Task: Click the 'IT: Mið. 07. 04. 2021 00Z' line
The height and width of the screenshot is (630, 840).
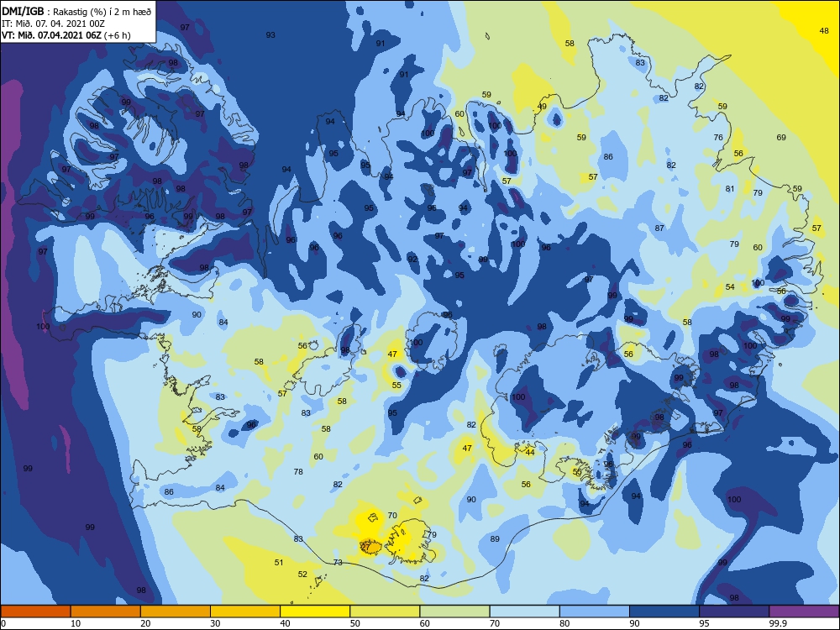Action: click(53, 24)
